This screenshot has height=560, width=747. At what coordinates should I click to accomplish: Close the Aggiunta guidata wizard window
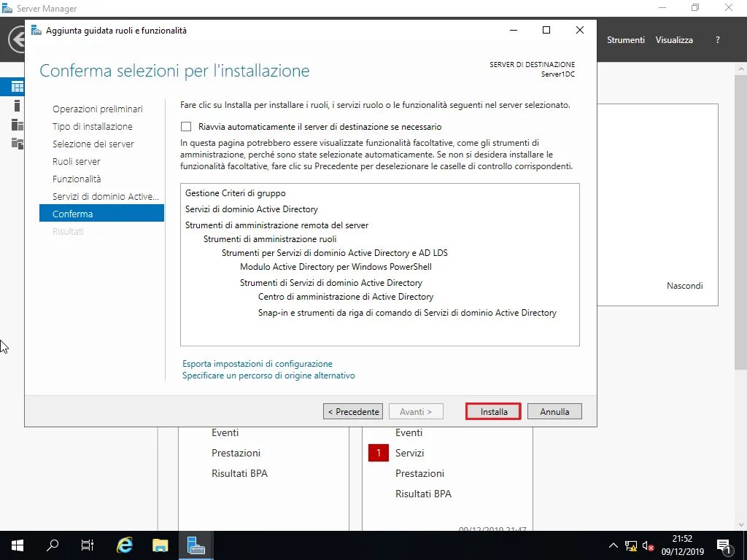(580, 30)
